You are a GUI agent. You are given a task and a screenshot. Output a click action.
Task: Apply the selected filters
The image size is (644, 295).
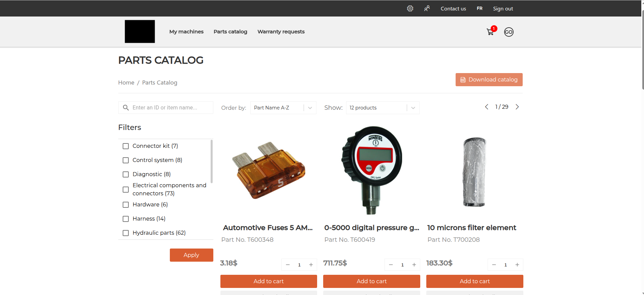tap(191, 255)
